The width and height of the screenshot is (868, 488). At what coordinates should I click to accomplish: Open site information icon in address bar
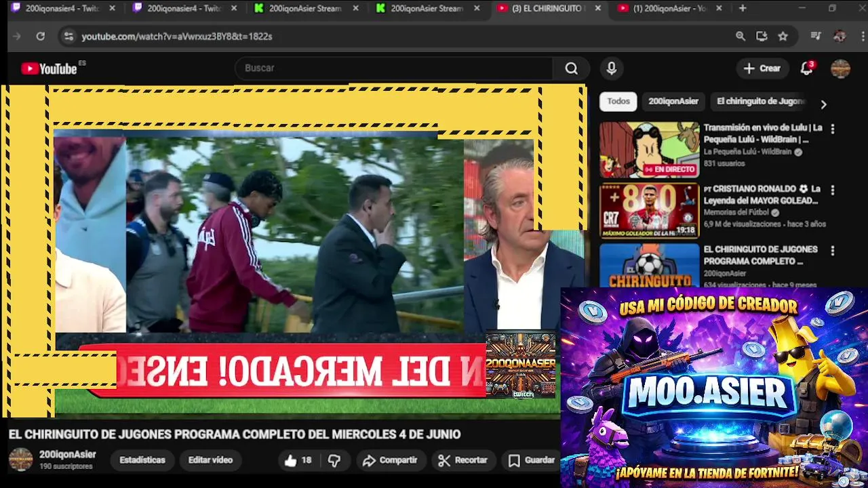[x=68, y=37]
